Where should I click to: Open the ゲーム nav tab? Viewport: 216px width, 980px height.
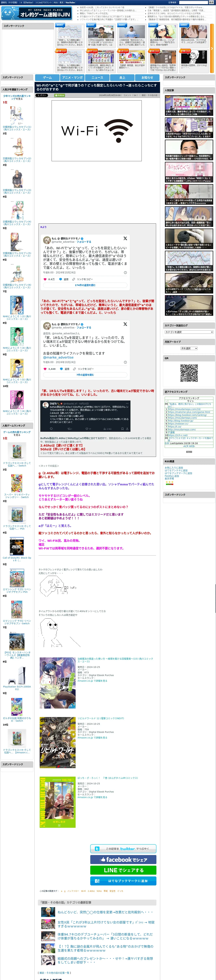pyautogui.click(x=47, y=77)
